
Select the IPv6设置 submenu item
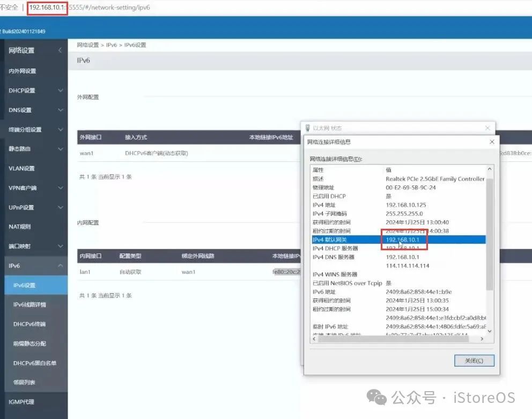coord(36,285)
